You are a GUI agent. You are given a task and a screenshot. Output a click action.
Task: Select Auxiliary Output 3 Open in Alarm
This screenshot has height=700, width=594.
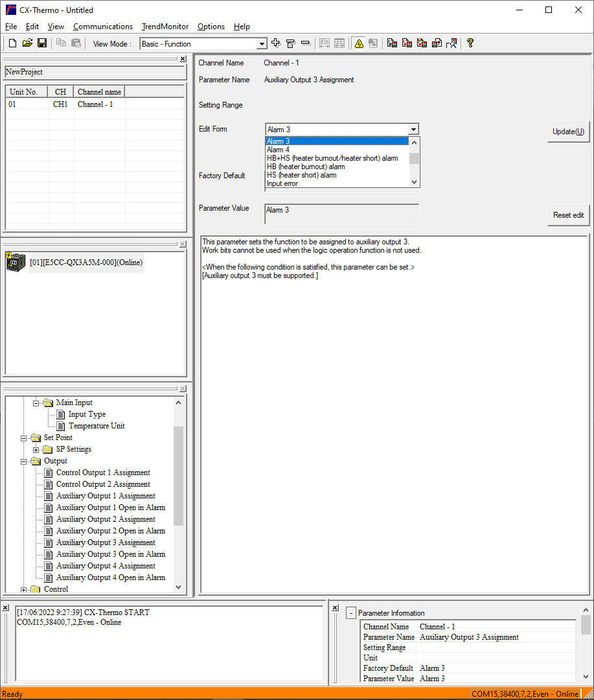coord(111,554)
